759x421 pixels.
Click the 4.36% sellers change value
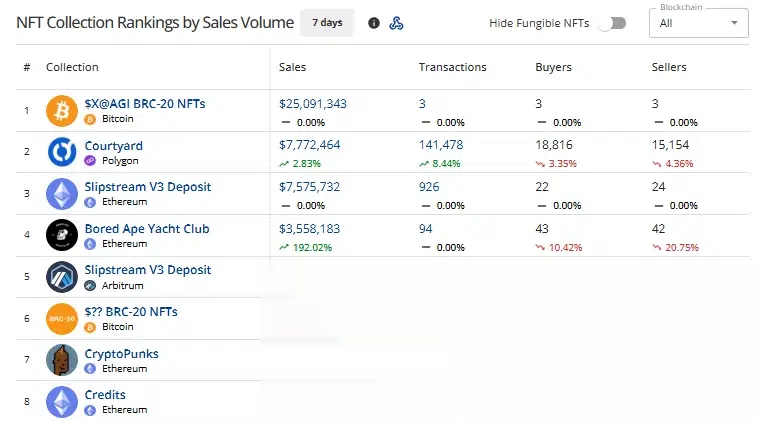point(679,164)
